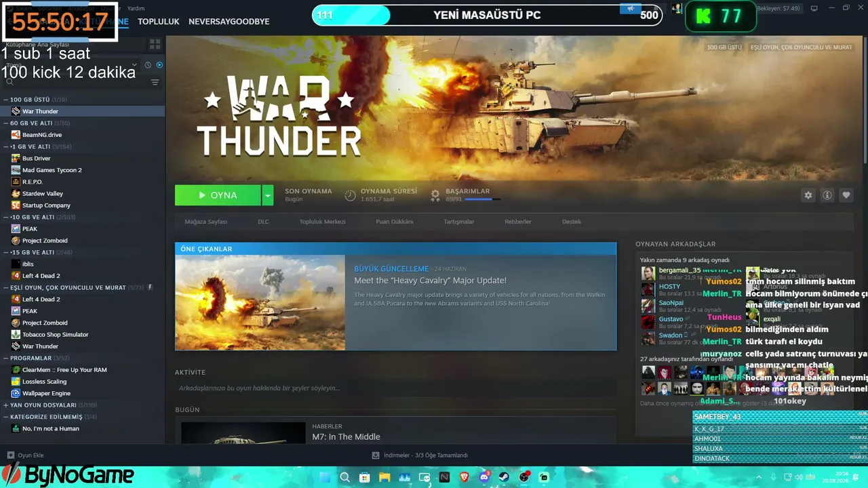Select Bus Driver game icon
The height and width of the screenshot is (488, 868).
click(16, 159)
